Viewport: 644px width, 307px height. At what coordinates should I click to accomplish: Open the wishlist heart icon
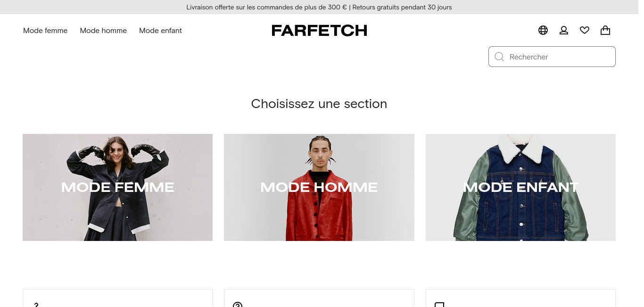(x=585, y=30)
